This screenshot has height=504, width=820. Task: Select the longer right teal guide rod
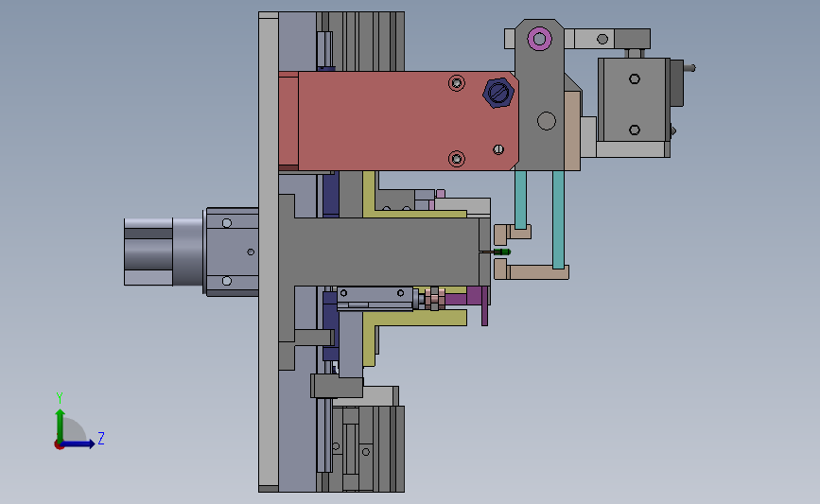point(558,219)
